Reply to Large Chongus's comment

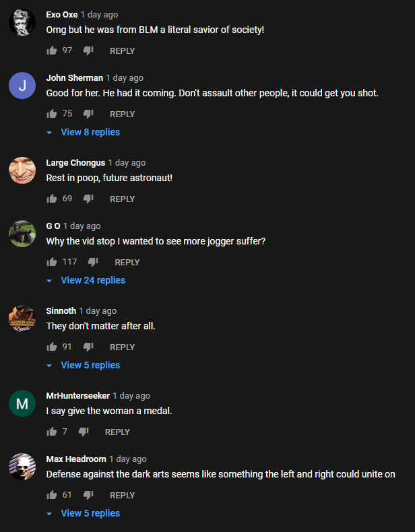[x=122, y=199]
